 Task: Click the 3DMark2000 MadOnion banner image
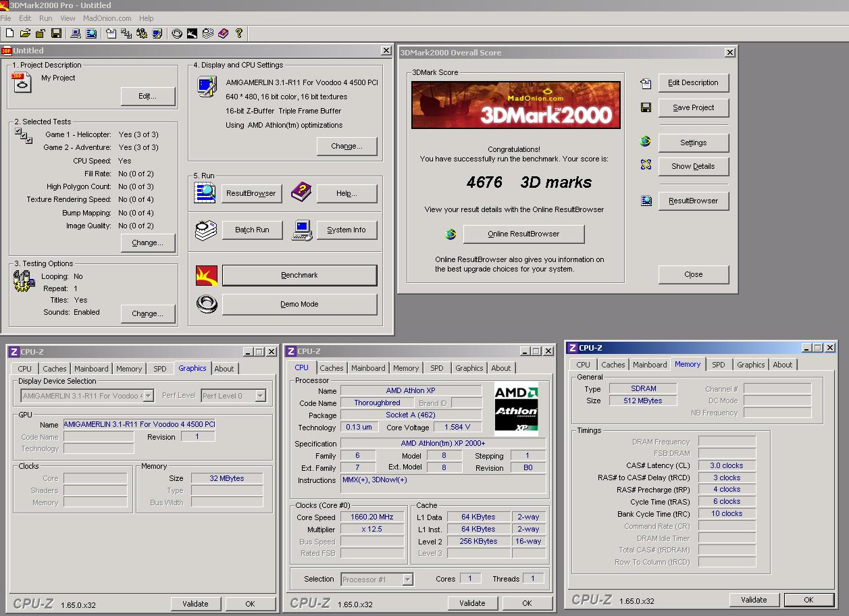tap(516, 105)
